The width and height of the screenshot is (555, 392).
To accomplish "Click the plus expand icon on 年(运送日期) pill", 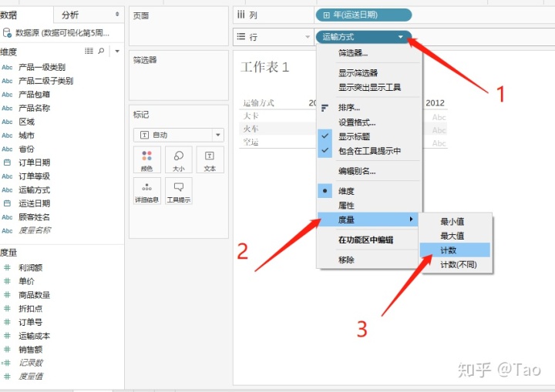I will [326, 15].
